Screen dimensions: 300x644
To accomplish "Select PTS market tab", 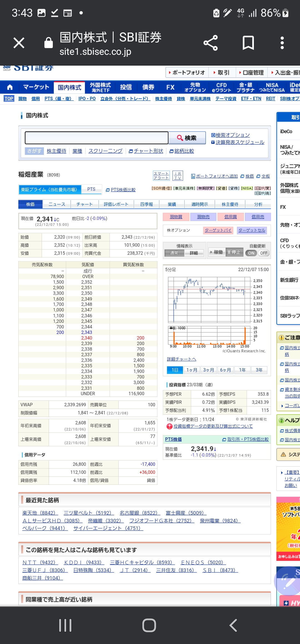I will (91, 189).
